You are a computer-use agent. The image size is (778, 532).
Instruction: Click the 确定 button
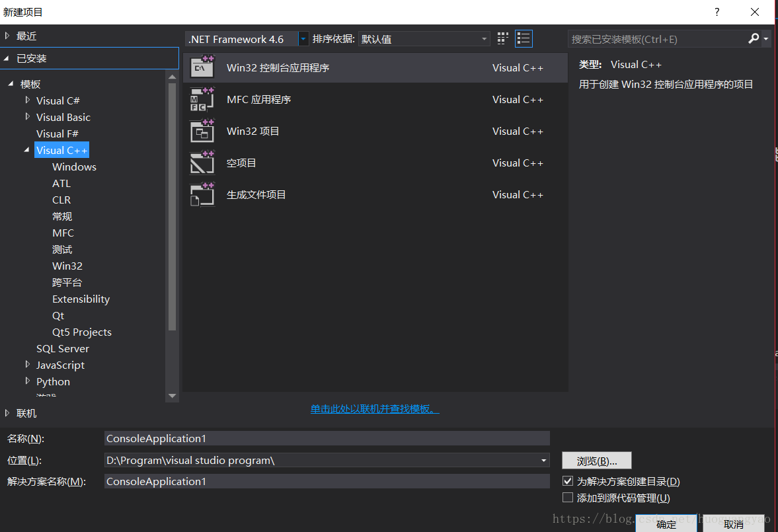[x=666, y=523]
